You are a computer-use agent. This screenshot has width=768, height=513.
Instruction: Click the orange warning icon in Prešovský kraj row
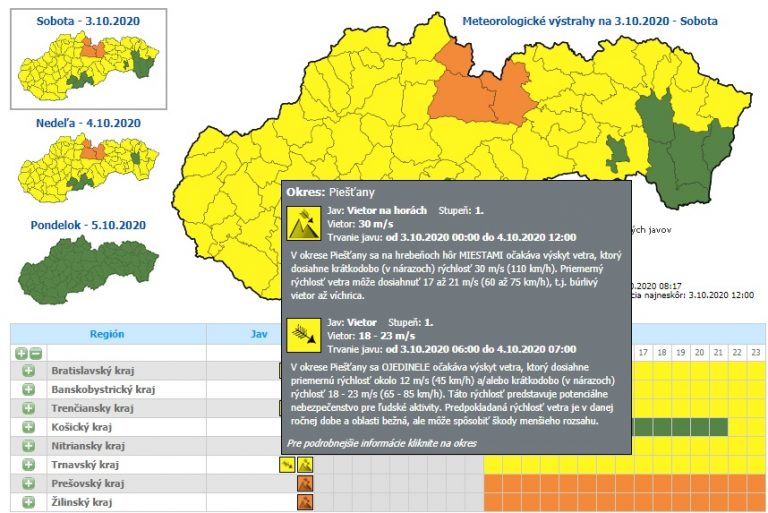[x=305, y=483]
